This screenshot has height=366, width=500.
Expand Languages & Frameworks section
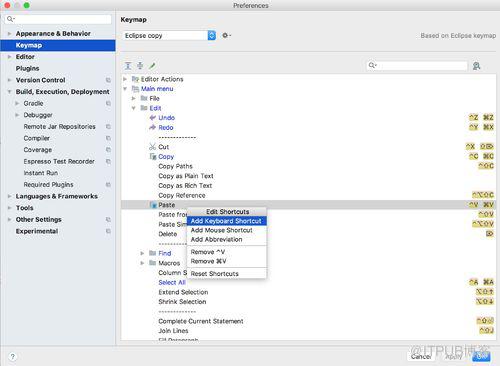point(9,196)
